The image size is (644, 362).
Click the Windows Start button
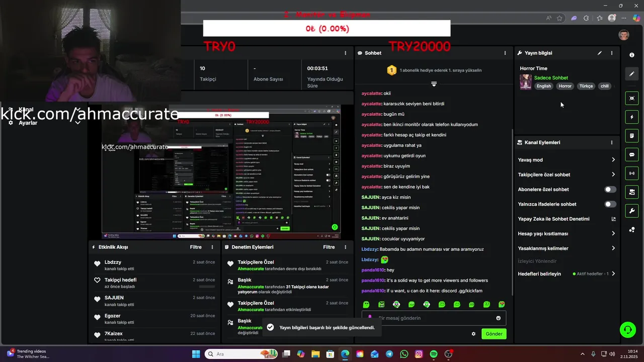pos(196,354)
